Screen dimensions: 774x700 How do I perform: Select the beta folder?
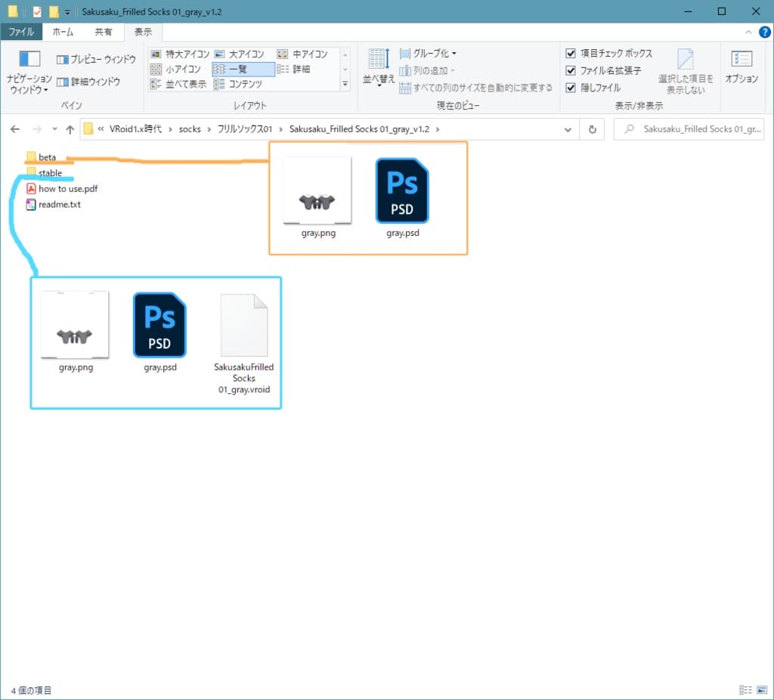click(x=41, y=157)
